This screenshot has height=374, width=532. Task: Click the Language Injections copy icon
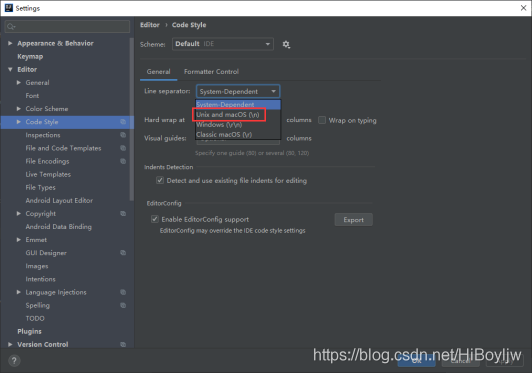pyautogui.click(x=123, y=292)
